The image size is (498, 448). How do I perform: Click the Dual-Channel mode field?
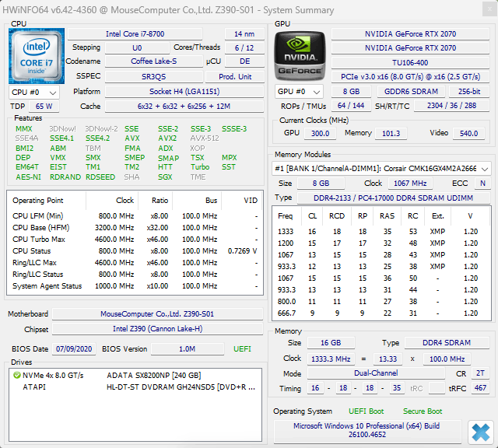click(376, 373)
